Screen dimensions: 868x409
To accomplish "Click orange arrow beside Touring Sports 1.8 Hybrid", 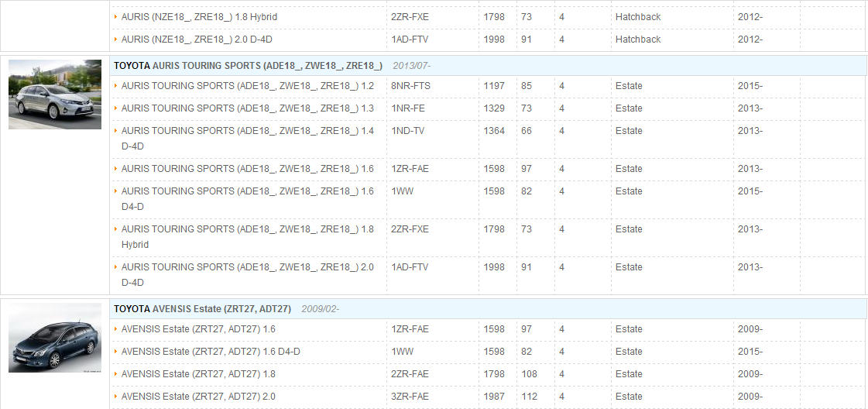I will 115,229.
